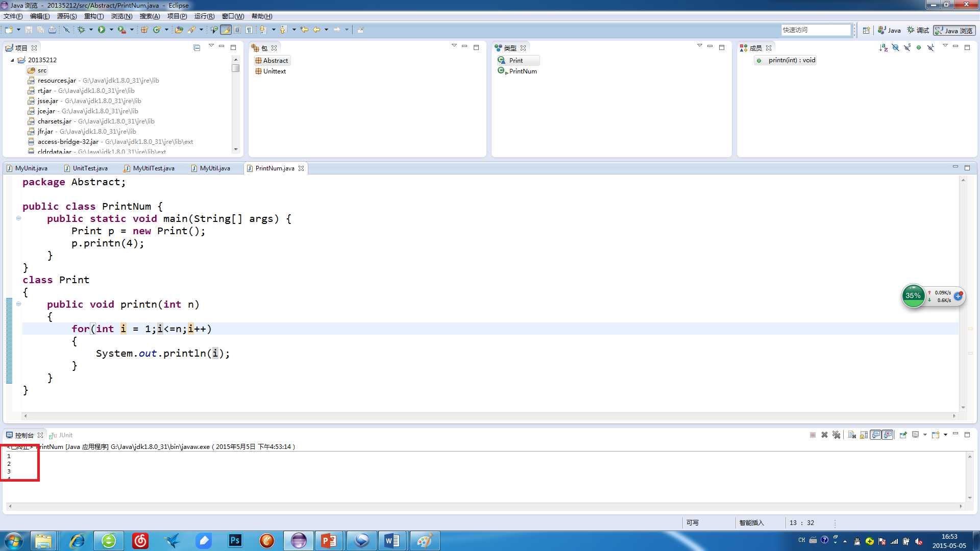Click the New Java Package toolbar icon

[144, 30]
